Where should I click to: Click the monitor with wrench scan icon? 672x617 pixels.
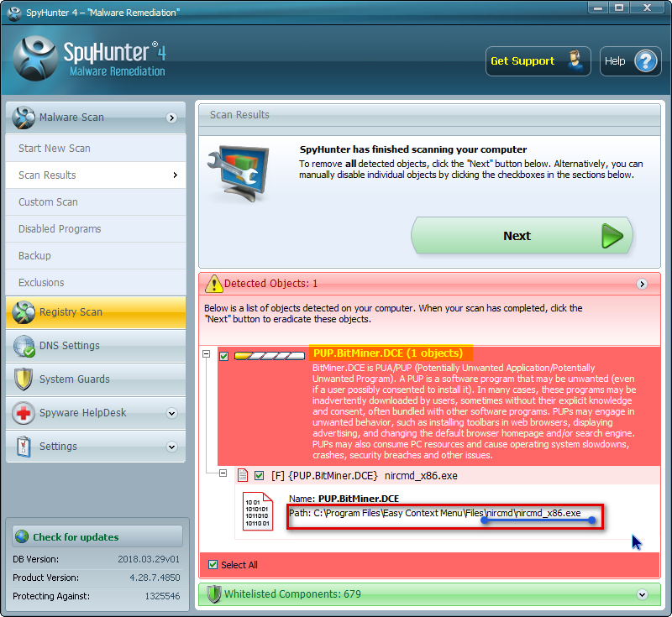coord(239,173)
